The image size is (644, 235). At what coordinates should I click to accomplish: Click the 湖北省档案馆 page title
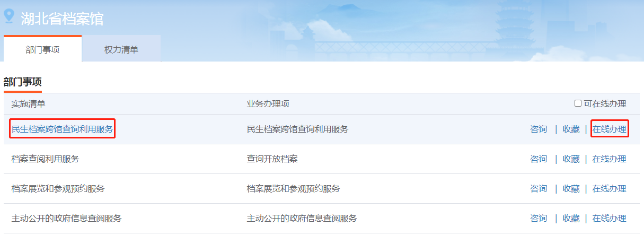pyautogui.click(x=62, y=19)
